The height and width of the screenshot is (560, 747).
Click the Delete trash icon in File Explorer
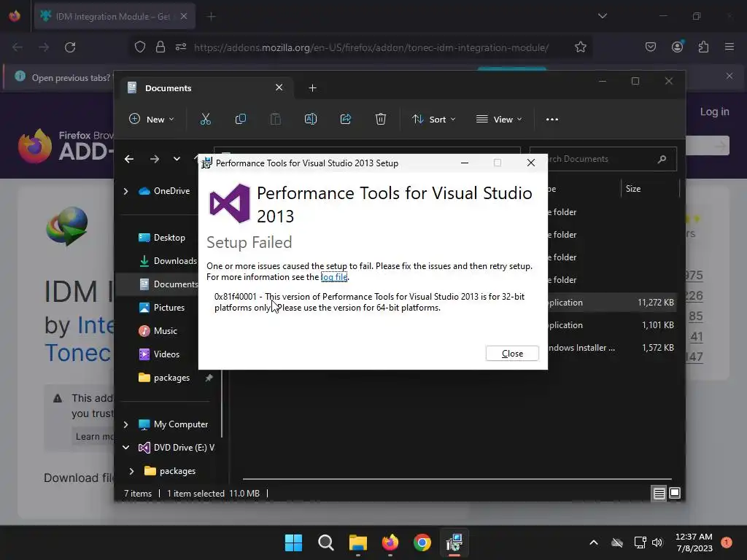click(380, 119)
